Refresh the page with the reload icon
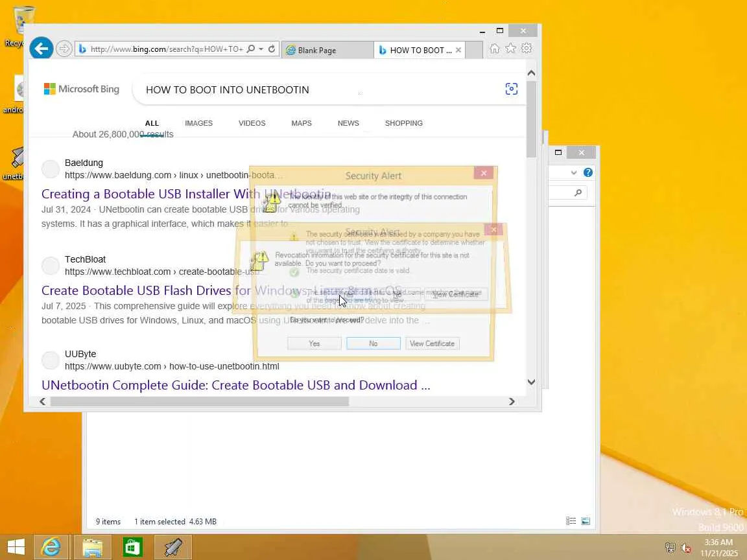Image resolution: width=747 pixels, height=560 pixels. point(272,49)
